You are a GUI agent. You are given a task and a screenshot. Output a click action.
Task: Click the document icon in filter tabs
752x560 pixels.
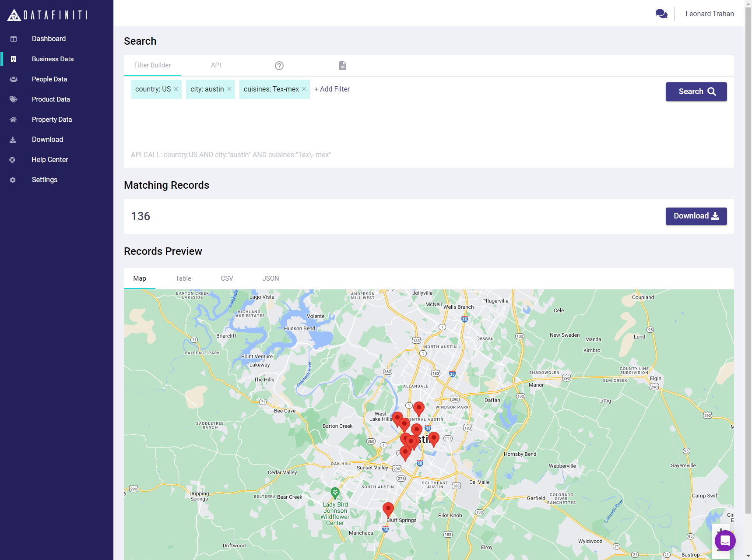click(x=343, y=66)
